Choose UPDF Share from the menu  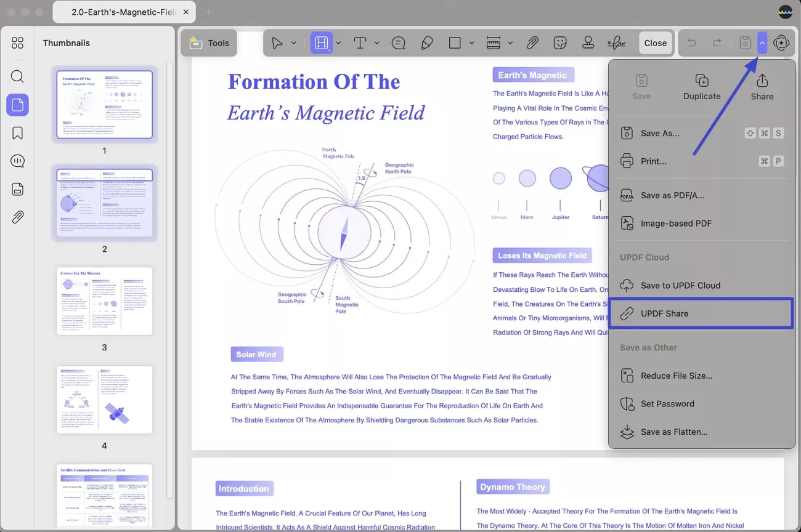tap(671, 313)
